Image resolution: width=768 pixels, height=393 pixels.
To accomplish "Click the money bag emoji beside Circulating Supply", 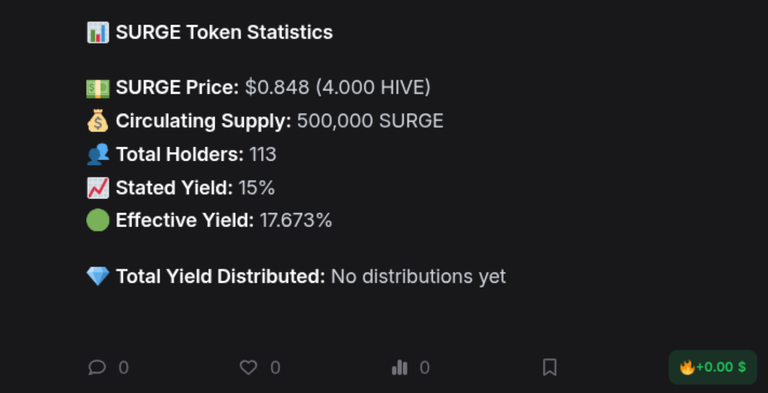I will pos(98,121).
